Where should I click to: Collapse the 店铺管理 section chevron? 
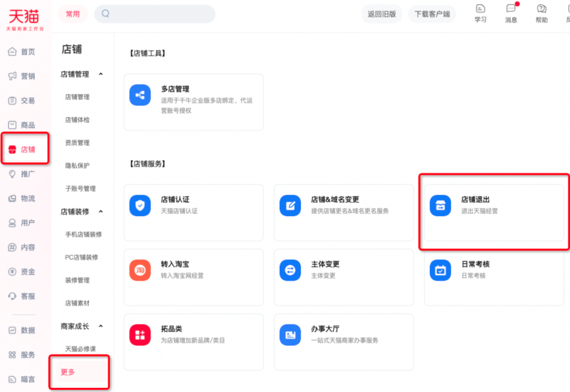click(x=101, y=74)
